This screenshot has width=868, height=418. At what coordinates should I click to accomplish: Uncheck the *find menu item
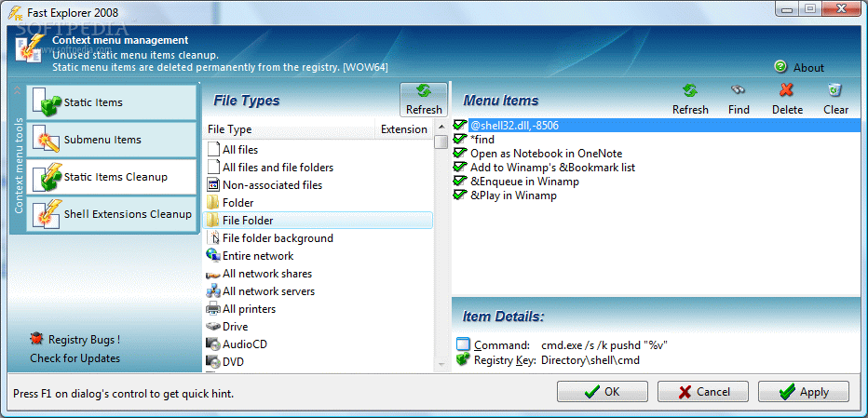pos(460,139)
